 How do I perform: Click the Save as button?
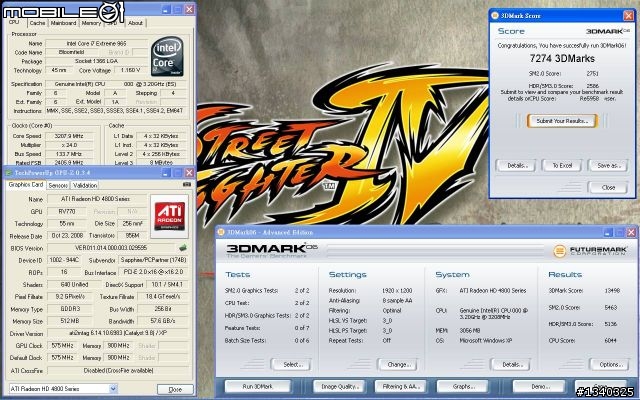coord(608,165)
